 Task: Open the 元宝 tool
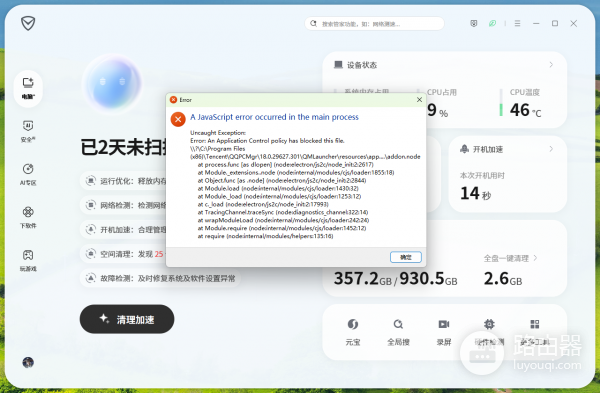coord(352,332)
